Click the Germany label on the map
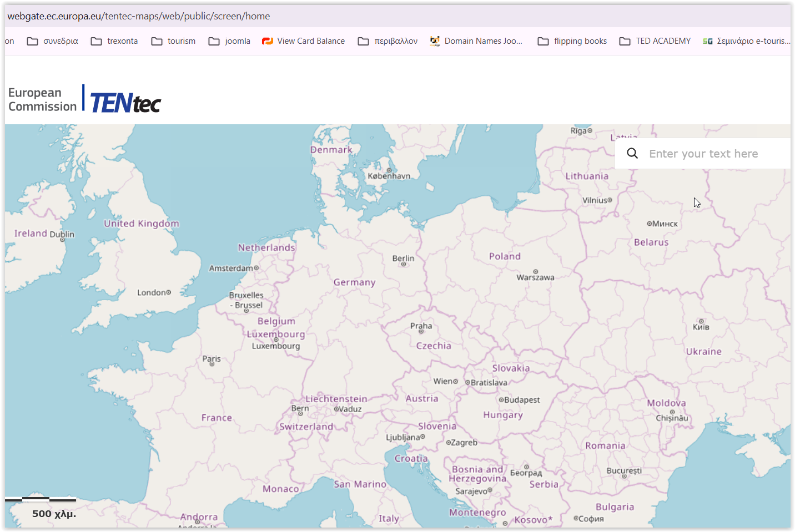This screenshot has height=532, width=795. tap(354, 282)
